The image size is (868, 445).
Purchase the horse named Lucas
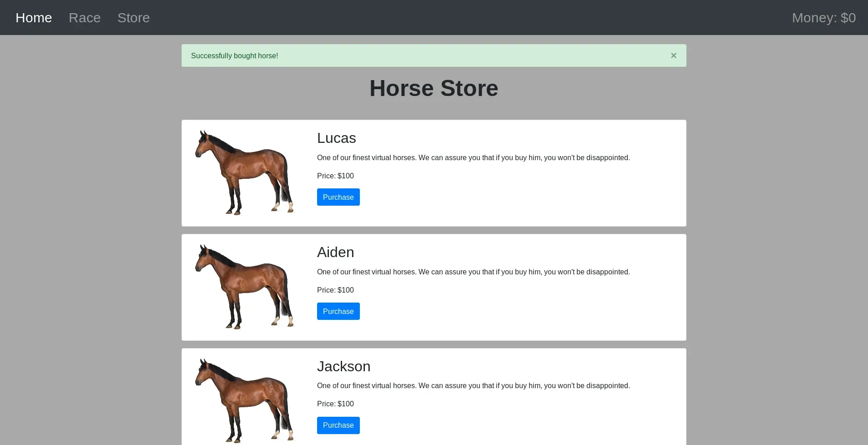point(338,197)
